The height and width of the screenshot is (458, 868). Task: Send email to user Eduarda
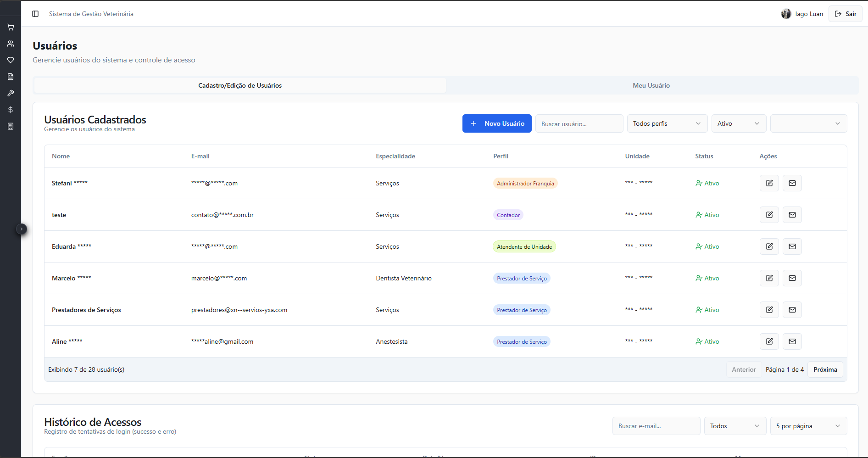coord(792,246)
